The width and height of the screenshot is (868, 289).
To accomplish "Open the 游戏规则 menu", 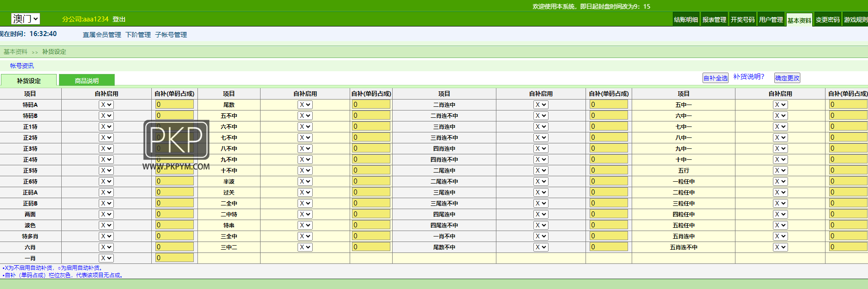I will [856, 20].
